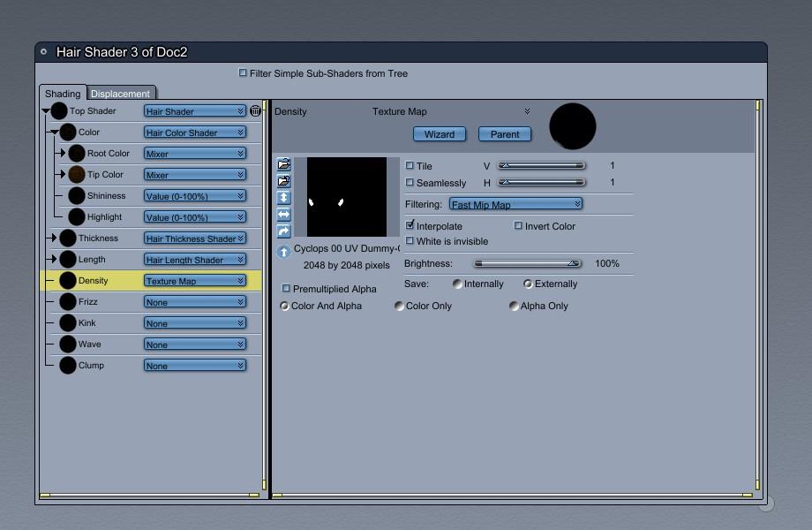Image resolution: width=812 pixels, height=530 pixels.
Task: Delete the Top Shader with the trash icon
Action: click(255, 110)
